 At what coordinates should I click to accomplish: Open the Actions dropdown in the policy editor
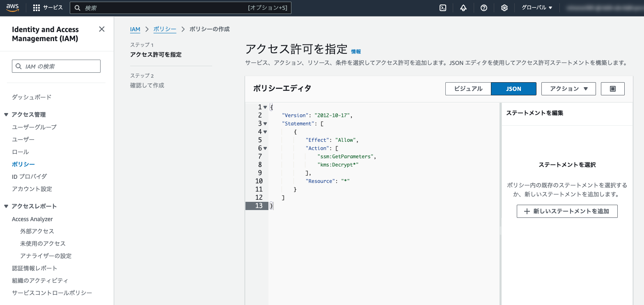(x=568, y=89)
